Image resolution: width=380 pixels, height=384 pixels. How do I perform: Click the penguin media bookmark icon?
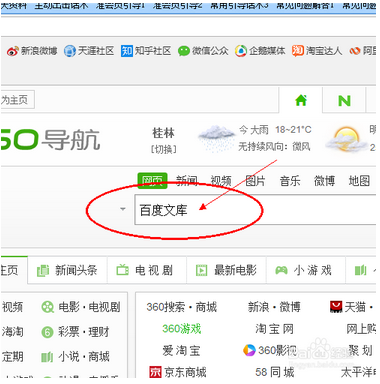pos(241,51)
